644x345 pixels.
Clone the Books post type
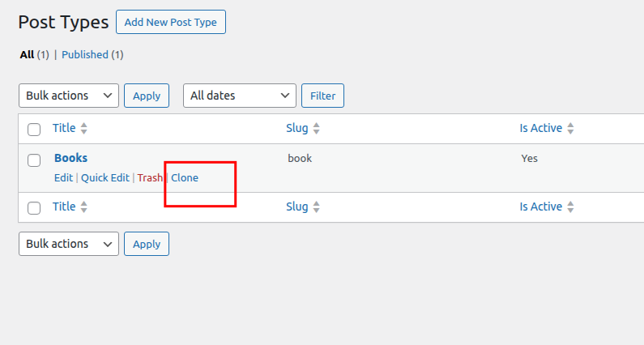[x=185, y=178]
